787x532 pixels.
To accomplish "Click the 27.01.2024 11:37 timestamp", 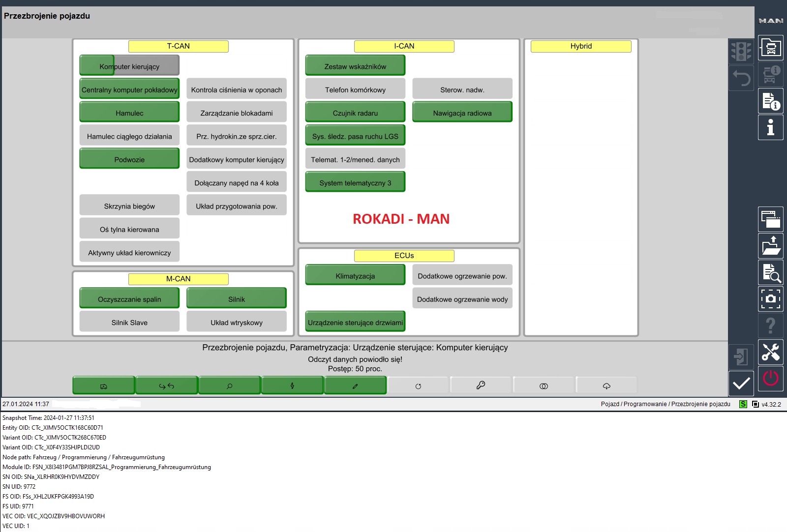I will point(26,404).
